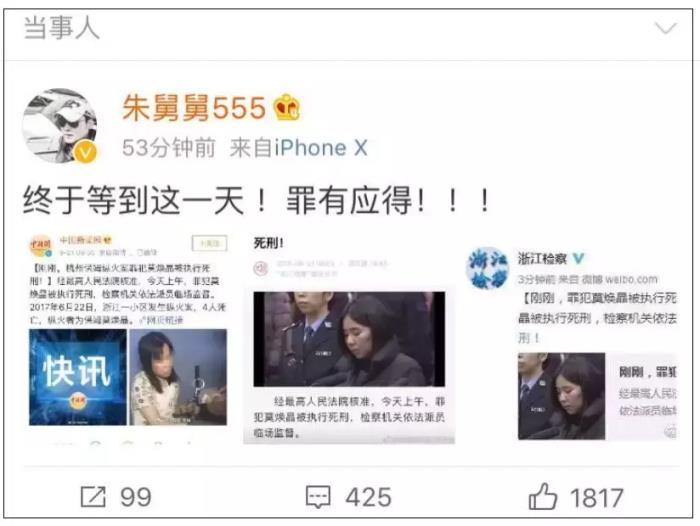Image resolution: width=700 pixels, height=526 pixels.
Task: Open the chevron dropdown beside 当事人
Action: [x=666, y=29]
